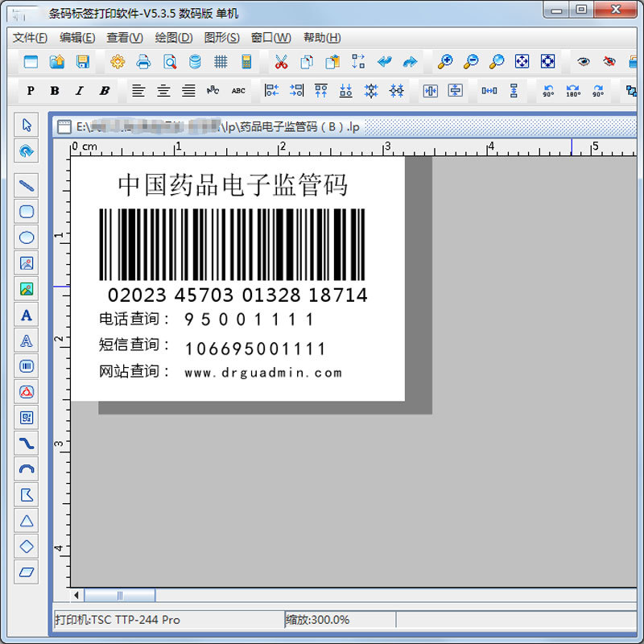Open the 绘图(D) menu
Image resolution: width=644 pixels, height=644 pixels.
click(174, 38)
